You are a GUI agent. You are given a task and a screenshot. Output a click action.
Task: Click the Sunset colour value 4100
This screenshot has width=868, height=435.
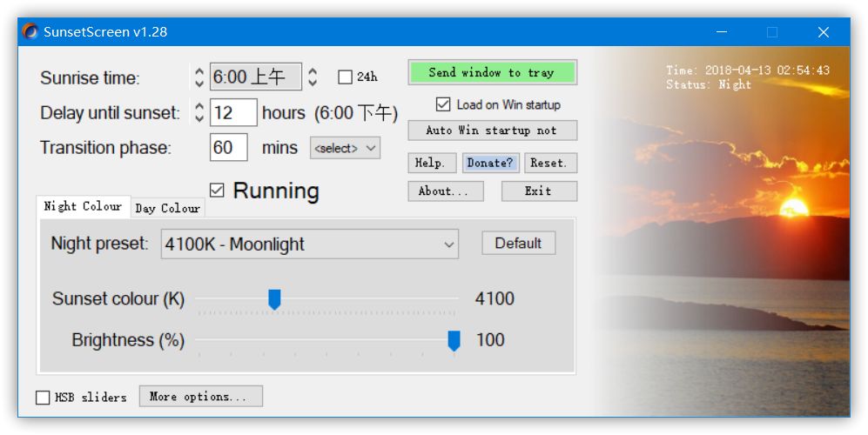[x=495, y=299]
